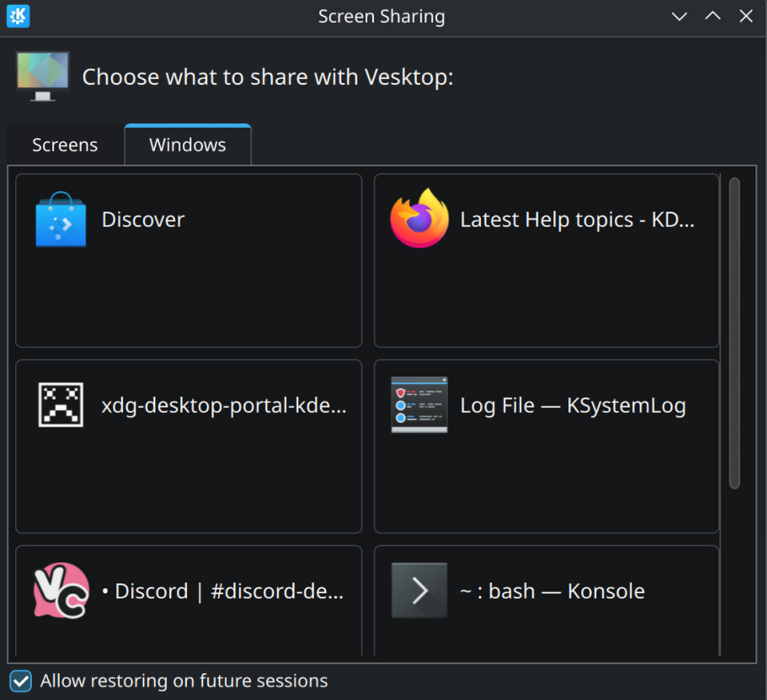This screenshot has height=700, width=767.
Task: Pick the Latest Help topics window title
Action: pos(577,220)
